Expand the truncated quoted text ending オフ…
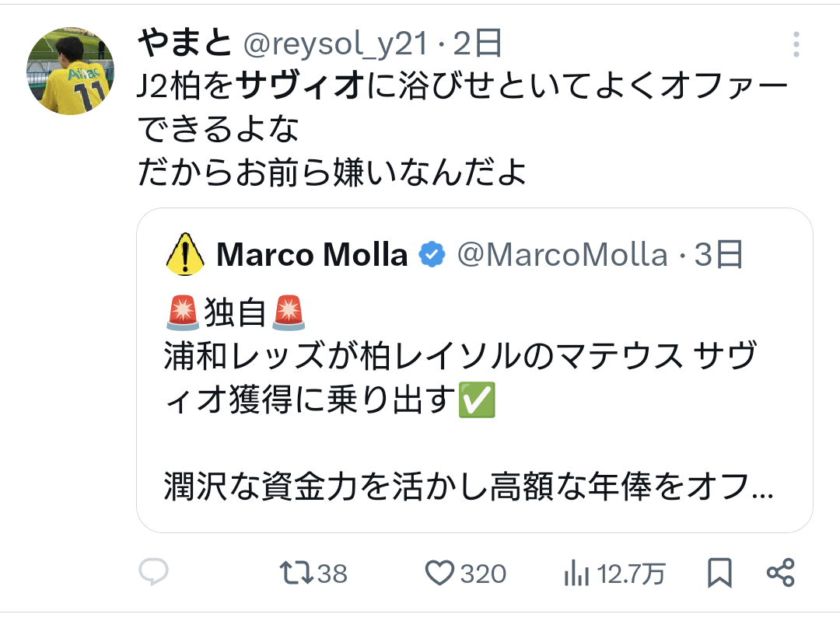 point(468,487)
